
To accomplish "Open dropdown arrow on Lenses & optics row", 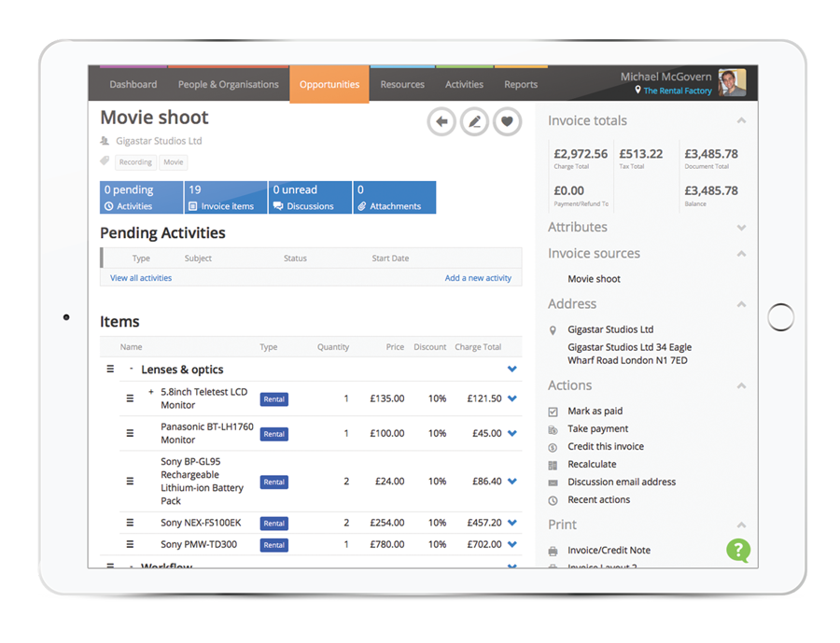I will (x=512, y=370).
